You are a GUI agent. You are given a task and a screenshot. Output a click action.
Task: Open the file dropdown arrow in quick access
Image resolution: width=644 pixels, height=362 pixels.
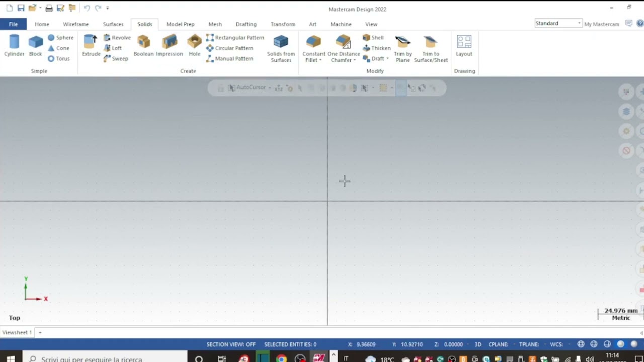click(x=39, y=8)
